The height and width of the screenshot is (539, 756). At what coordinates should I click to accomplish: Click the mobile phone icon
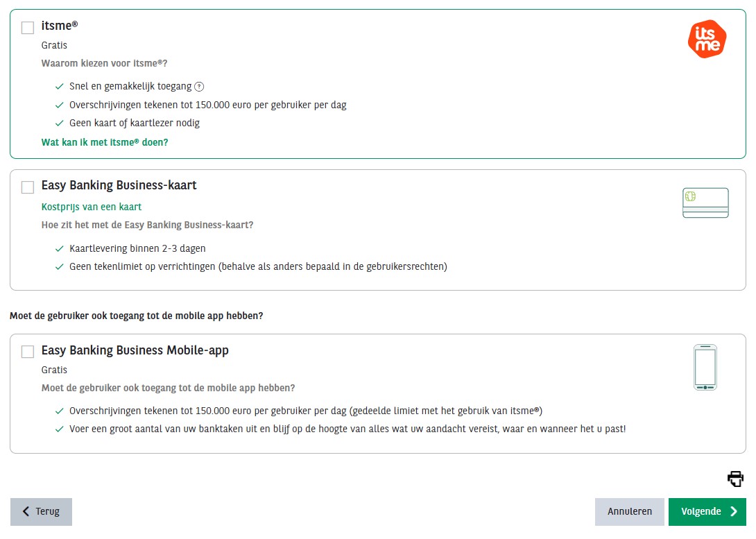(705, 367)
